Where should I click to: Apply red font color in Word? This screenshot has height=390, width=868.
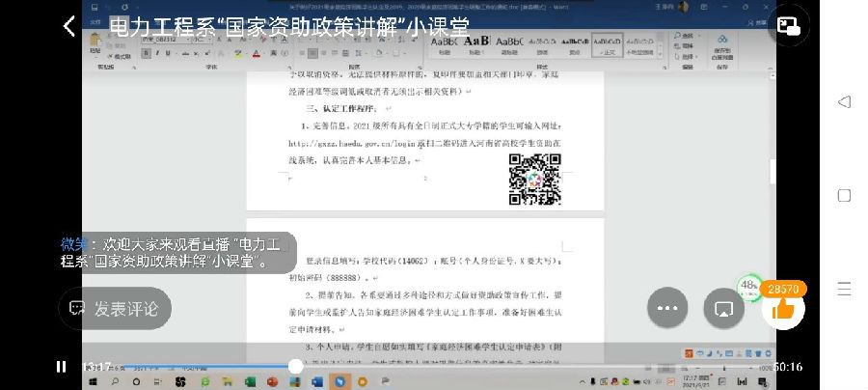[x=257, y=54]
